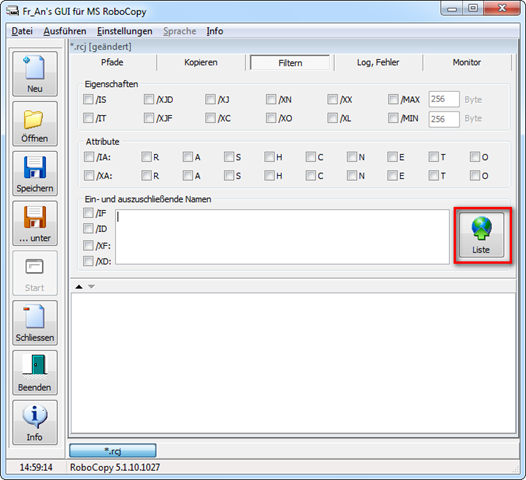Viewport: 526px width, 480px height.
Task: Collapse the panel with the black up arrow
Action: 79,287
